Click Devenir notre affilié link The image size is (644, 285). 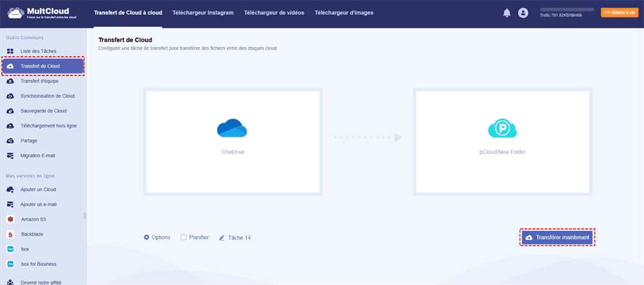41,282
